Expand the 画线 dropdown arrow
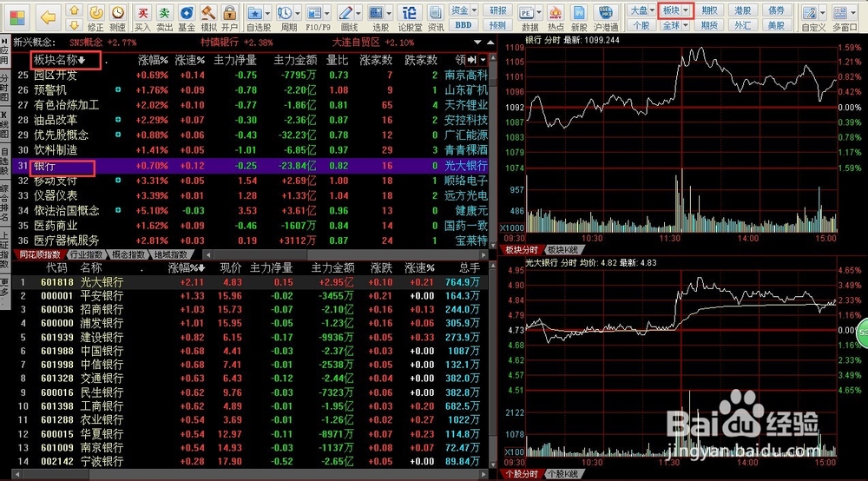Image resolution: width=868 pixels, height=481 pixels. pyautogui.click(x=358, y=13)
